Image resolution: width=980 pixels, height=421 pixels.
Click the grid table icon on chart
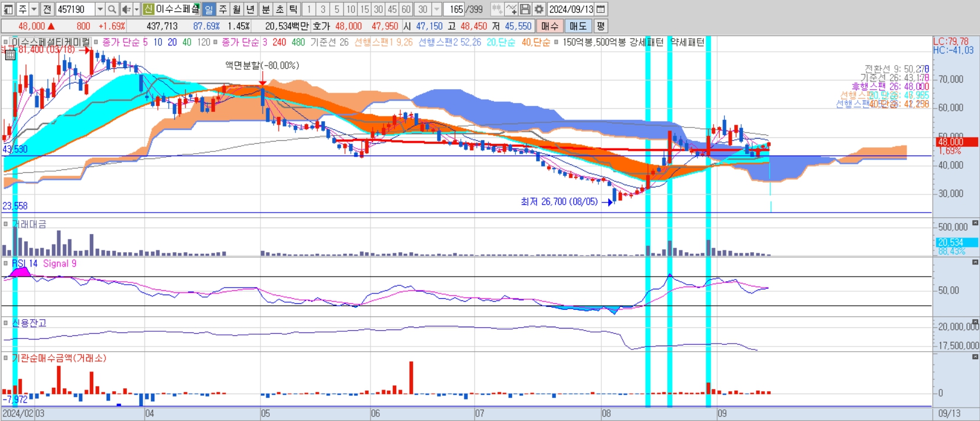coord(10,55)
